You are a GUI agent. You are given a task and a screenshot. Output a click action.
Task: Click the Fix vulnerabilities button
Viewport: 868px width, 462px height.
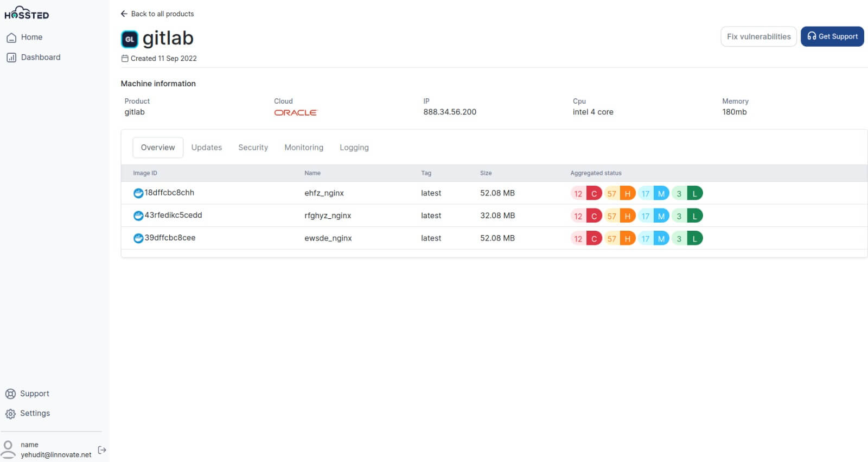pyautogui.click(x=758, y=36)
